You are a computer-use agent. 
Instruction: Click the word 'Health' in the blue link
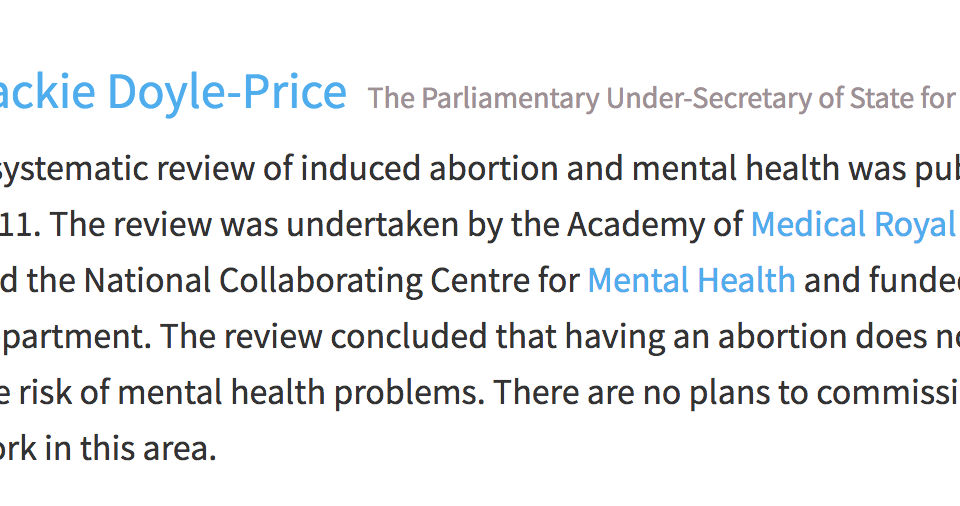coord(746,281)
